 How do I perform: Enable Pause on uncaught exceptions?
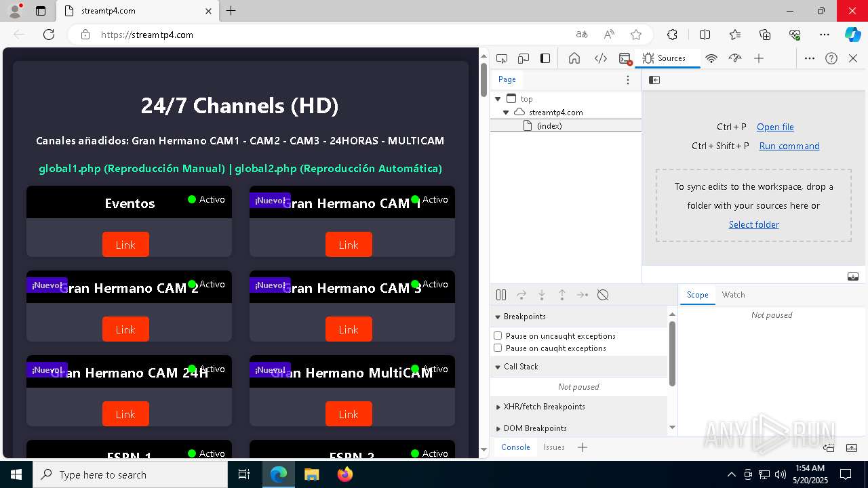point(498,335)
